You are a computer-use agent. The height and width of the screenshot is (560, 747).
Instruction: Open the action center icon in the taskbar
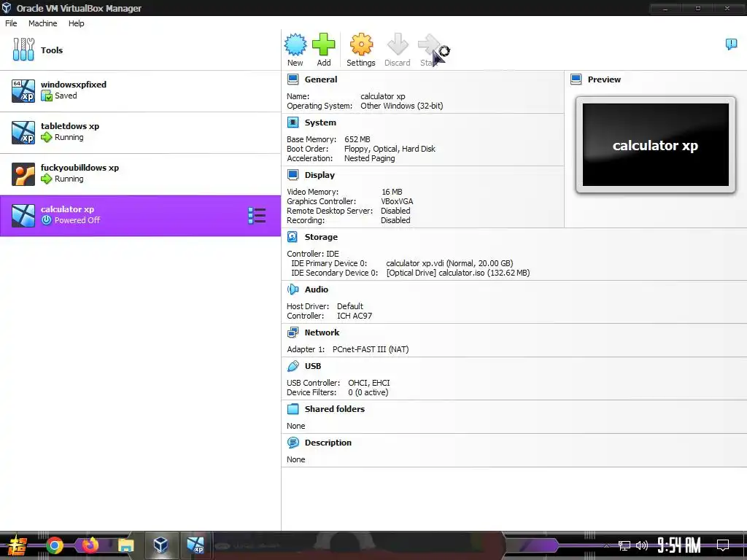[x=723, y=545]
